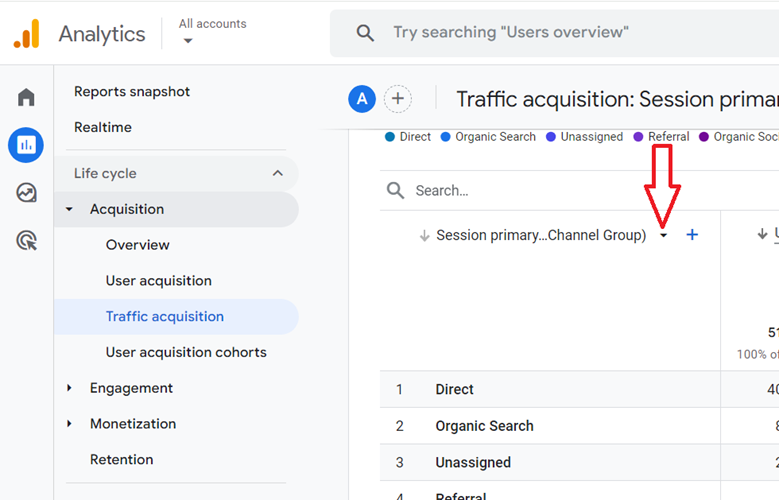Image resolution: width=779 pixels, height=500 pixels.
Task: Open the Session primary Channel Group dropdown arrow
Action: 664,235
